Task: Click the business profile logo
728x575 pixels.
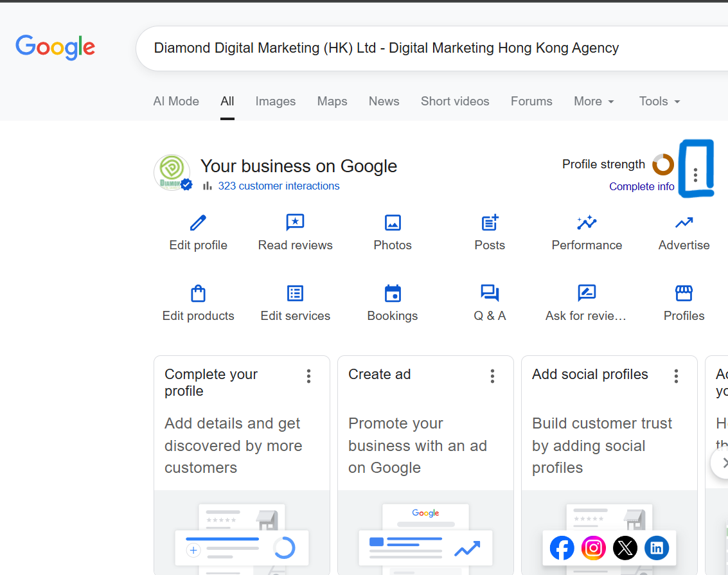Action: click(172, 173)
